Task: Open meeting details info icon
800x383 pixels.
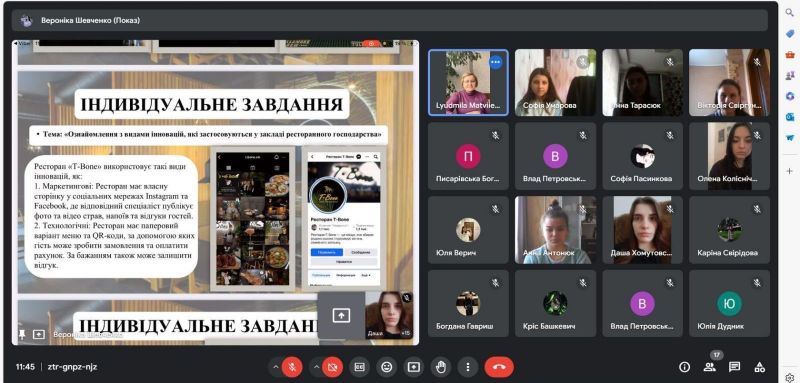Action: click(685, 367)
